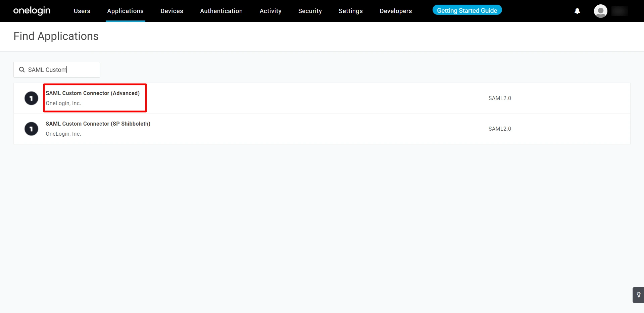644x313 pixels.
Task: Click SAML2.0 label in SP Shibboleth row
Action: pyautogui.click(x=500, y=129)
